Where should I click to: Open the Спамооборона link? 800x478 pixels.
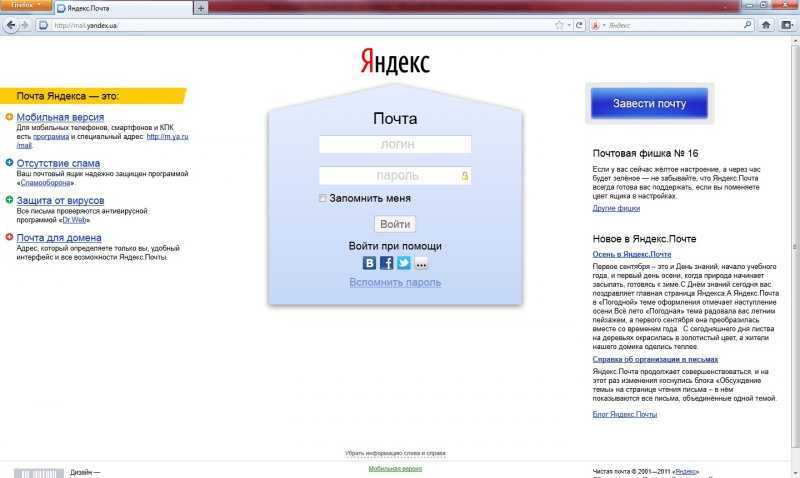tap(45, 183)
